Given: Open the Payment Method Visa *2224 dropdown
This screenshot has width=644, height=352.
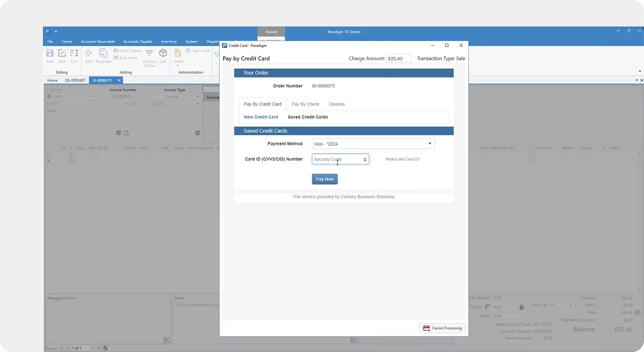Looking at the screenshot, I should click(x=373, y=144).
